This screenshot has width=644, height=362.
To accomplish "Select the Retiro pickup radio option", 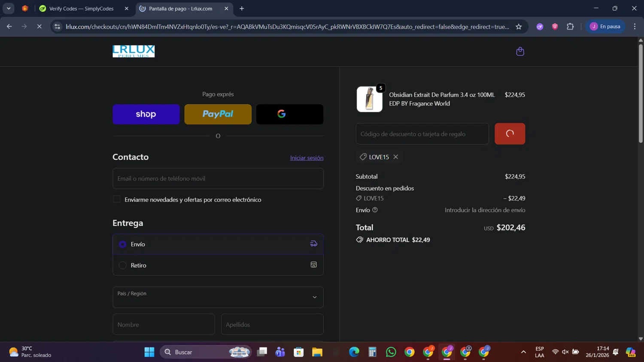I will [x=122, y=265].
